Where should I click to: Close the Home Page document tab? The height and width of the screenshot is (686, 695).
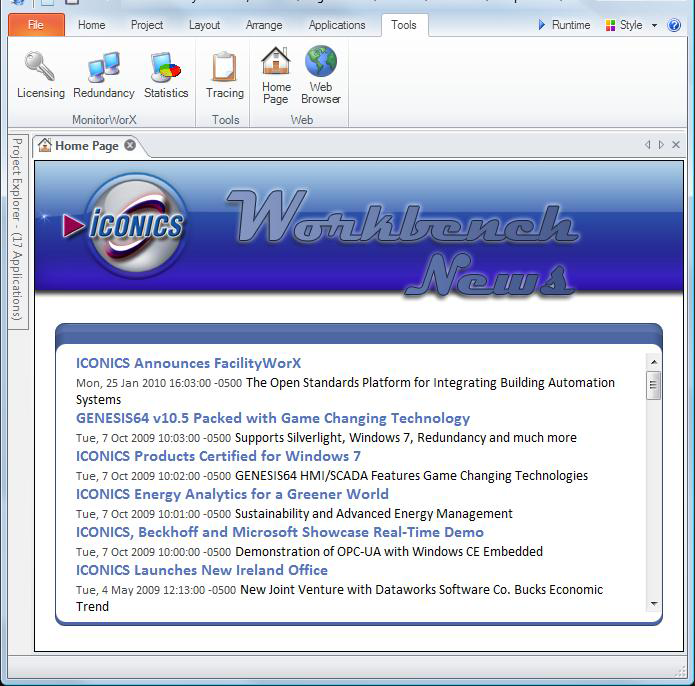coord(130,145)
